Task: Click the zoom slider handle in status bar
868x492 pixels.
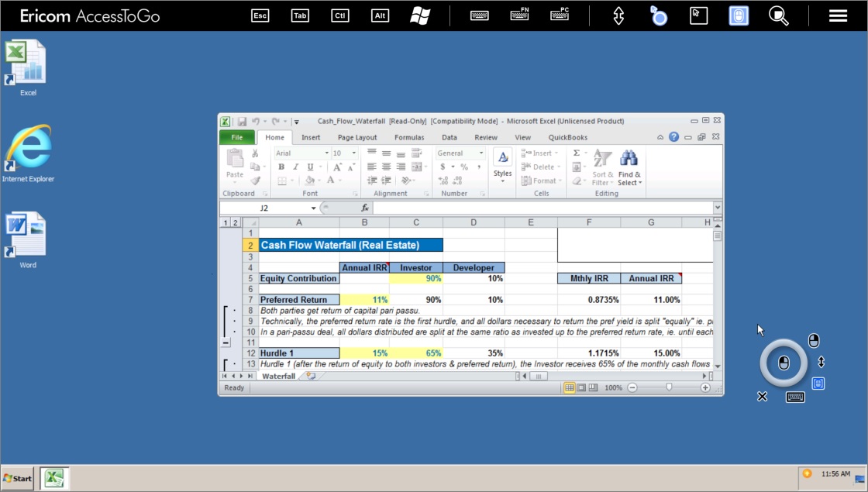Action: (669, 387)
